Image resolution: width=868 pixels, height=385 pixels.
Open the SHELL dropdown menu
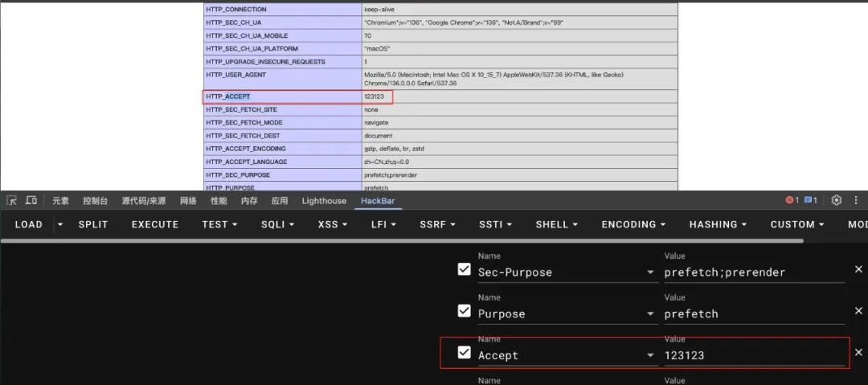click(x=556, y=224)
